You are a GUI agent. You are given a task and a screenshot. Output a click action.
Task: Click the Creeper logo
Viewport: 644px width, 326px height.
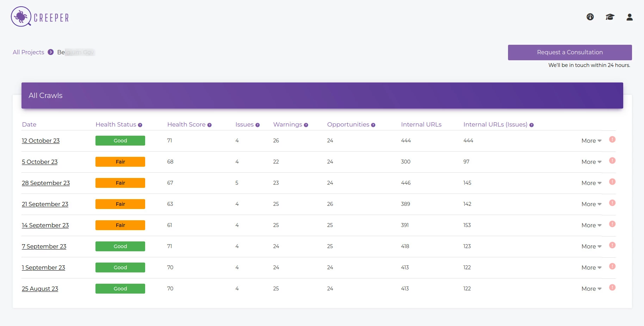point(39,17)
